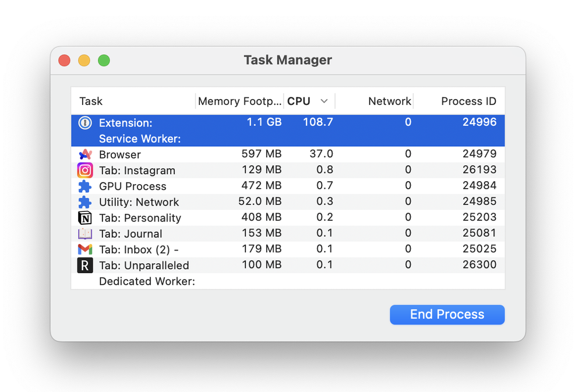Select process with ID 24979
This screenshot has height=392, width=582.
coord(477,154)
